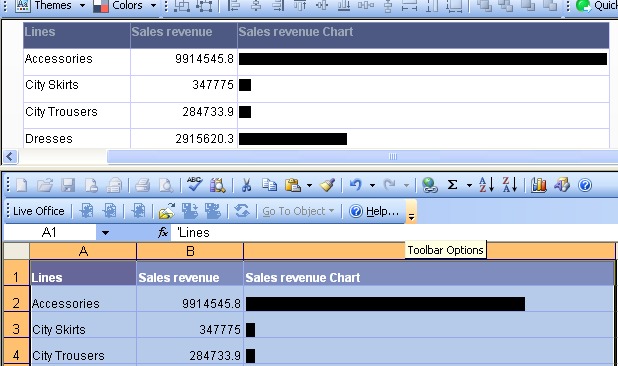The width and height of the screenshot is (618, 366).
Task: Click the Save floppy disk icon
Action: [x=68, y=185]
